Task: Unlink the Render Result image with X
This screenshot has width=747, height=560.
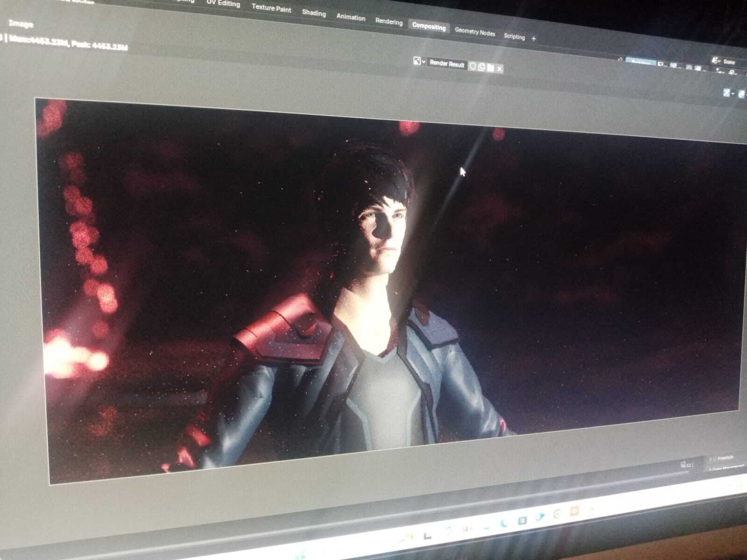Action: [x=500, y=69]
